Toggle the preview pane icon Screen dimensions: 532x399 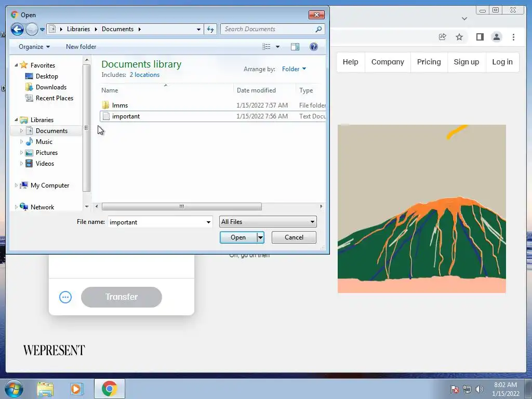(295, 47)
